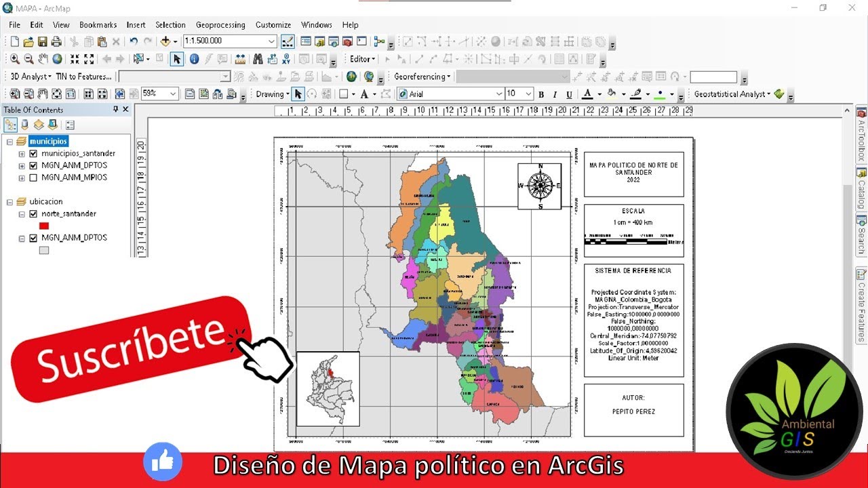
Task: Open the map scale 1:1.500.000 dropdown
Action: click(x=271, y=41)
